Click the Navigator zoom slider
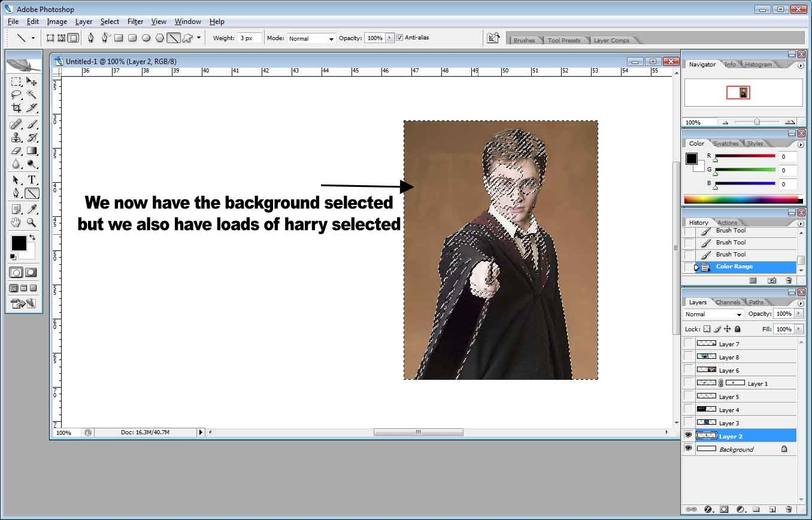812x520 pixels. 758,122
